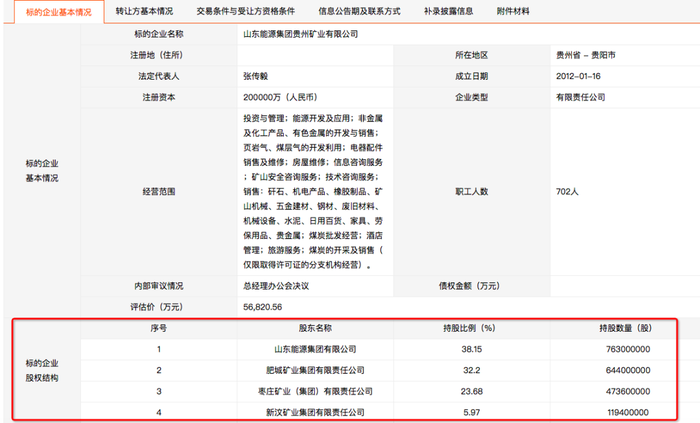Click the 注册地（住所）label
Image resolution: width=700 pixels, height=423 pixels.
(156, 55)
